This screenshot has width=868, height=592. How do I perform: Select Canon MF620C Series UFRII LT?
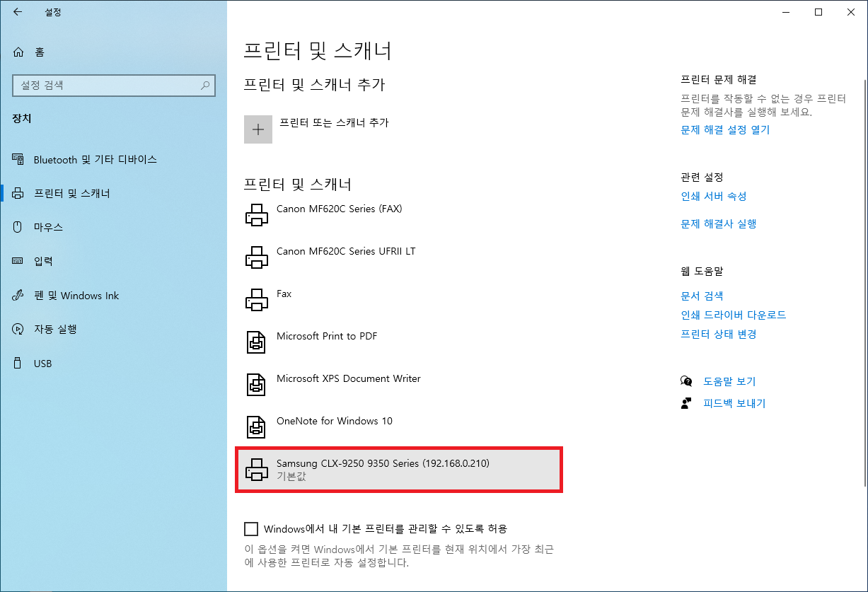(x=400, y=257)
